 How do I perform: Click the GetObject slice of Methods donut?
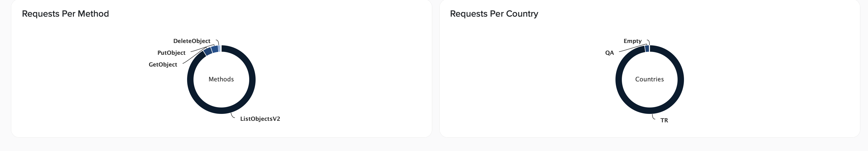(x=208, y=51)
